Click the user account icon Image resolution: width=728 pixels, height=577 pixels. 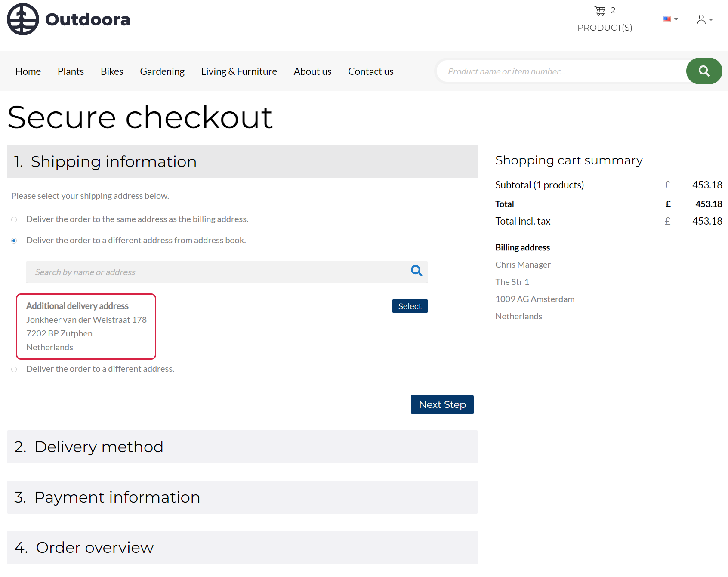(701, 19)
